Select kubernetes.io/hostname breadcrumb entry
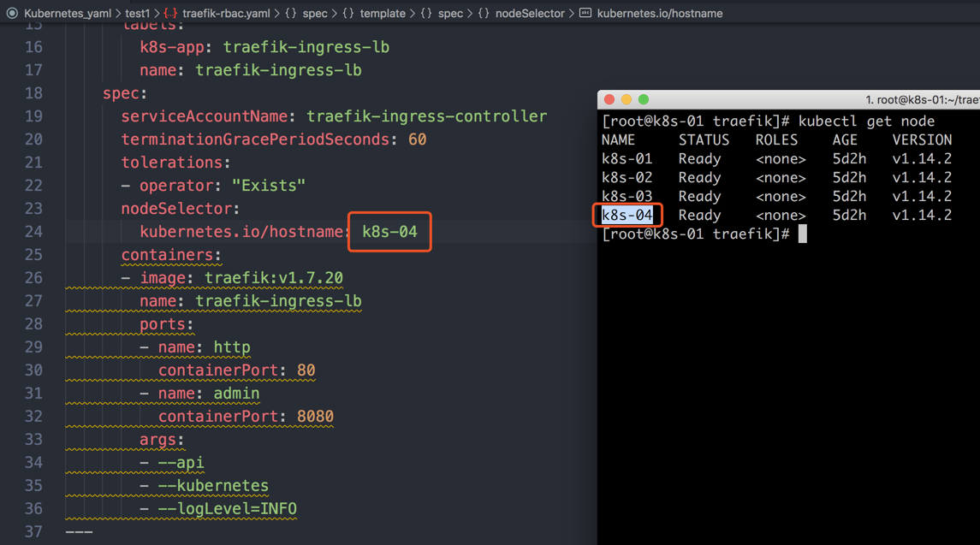Image resolution: width=980 pixels, height=545 pixels. [659, 13]
